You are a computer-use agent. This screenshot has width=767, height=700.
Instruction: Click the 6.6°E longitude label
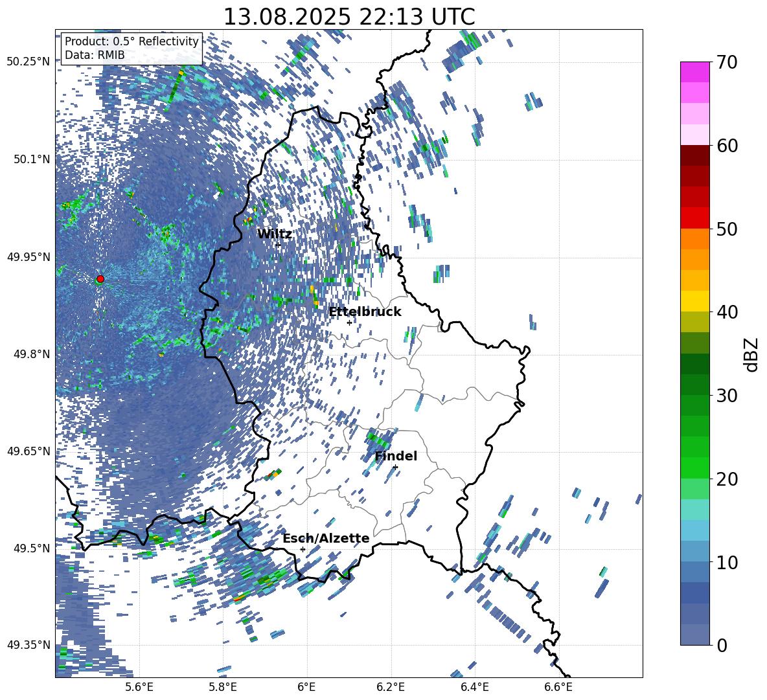point(558,687)
